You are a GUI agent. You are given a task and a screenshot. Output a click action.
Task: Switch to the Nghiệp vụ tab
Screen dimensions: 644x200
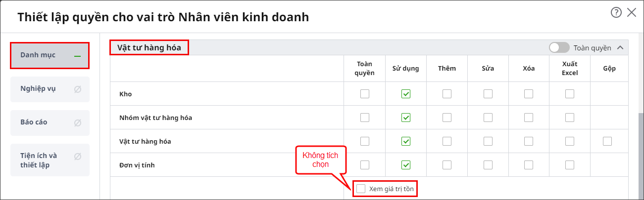[50, 89]
